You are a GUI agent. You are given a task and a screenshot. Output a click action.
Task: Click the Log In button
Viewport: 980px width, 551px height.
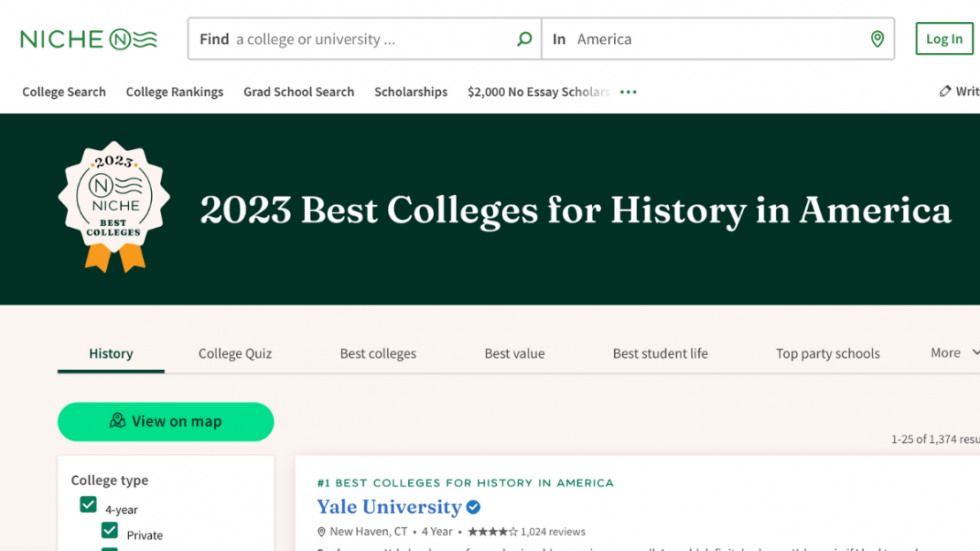tap(944, 39)
